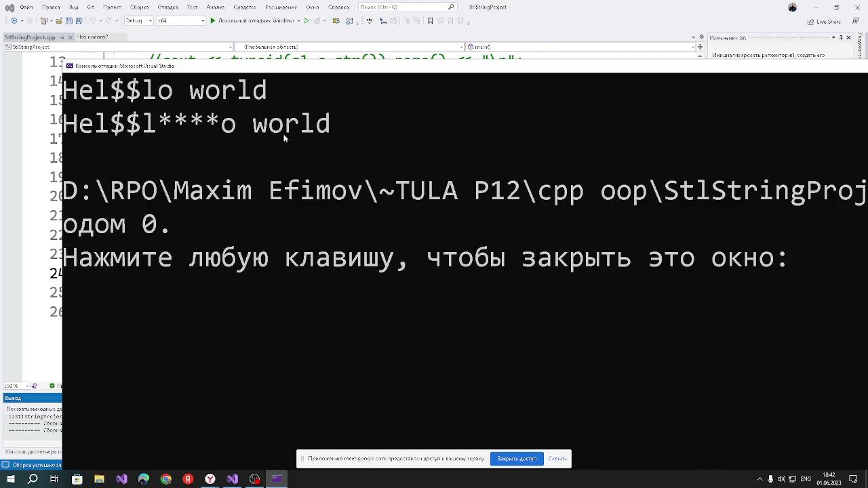Switch keyboard language ENG indicator
The height and width of the screenshot is (488, 868).
[x=806, y=479]
